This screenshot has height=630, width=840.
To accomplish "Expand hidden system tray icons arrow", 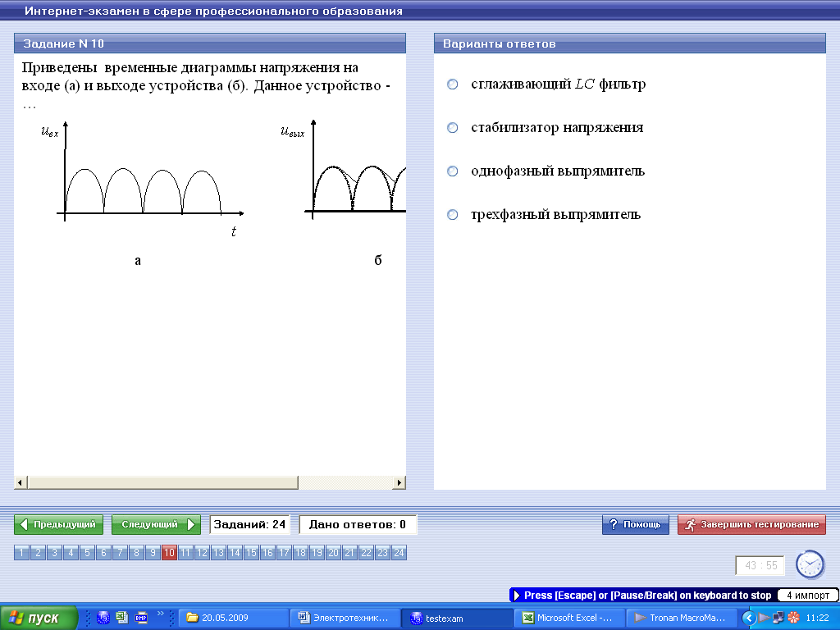I will [x=749, y=619].
